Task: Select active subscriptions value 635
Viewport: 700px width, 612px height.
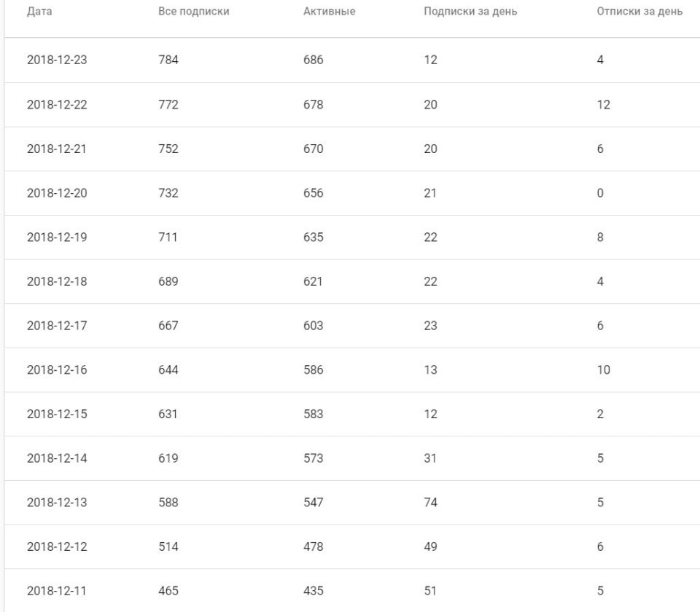Action: [x=313, y=238]
